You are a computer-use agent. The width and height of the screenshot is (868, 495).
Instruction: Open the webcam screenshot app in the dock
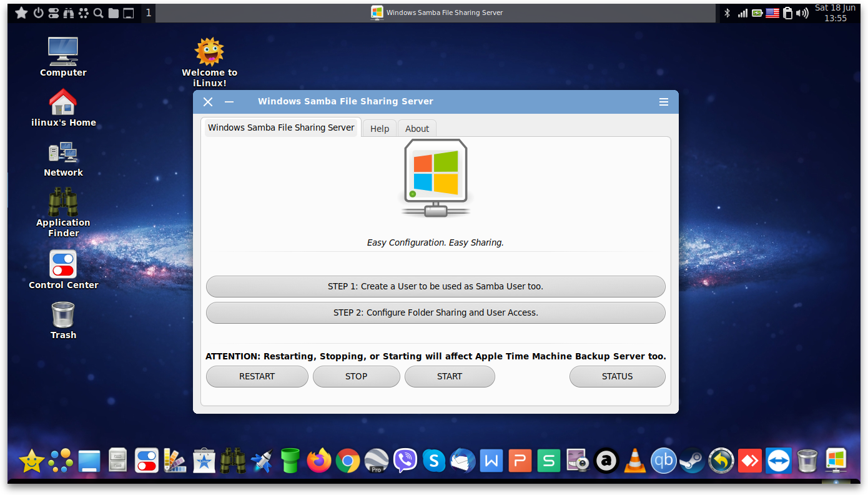coord(578,461)
